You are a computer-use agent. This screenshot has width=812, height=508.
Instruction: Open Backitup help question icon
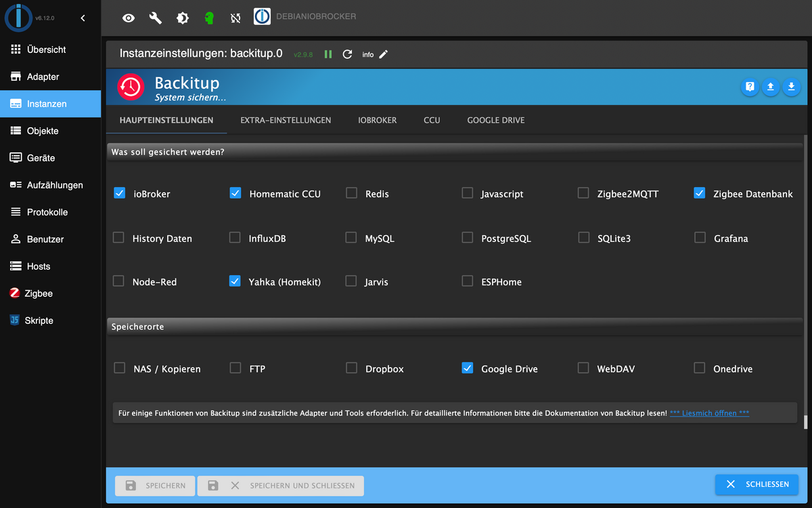coord(750,87)
